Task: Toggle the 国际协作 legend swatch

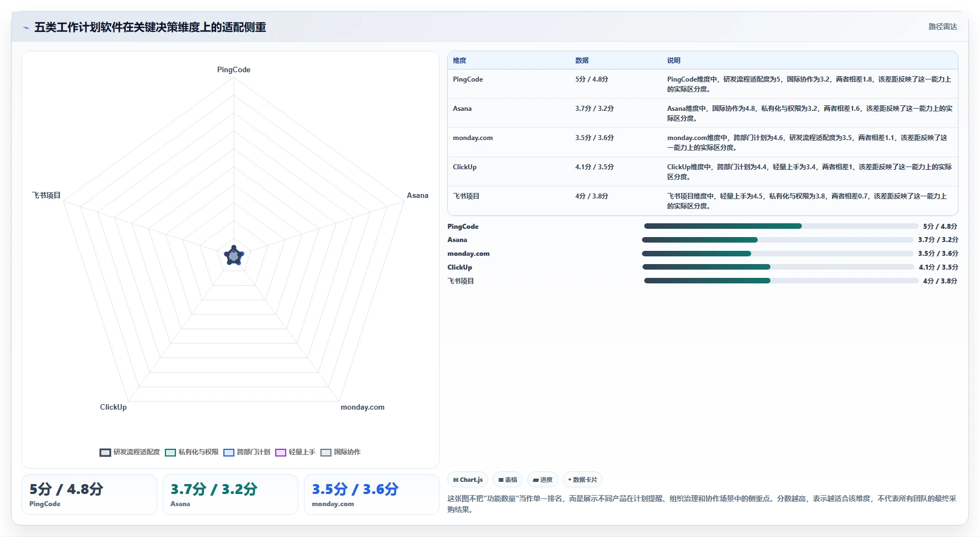Action: pos(326,453)
